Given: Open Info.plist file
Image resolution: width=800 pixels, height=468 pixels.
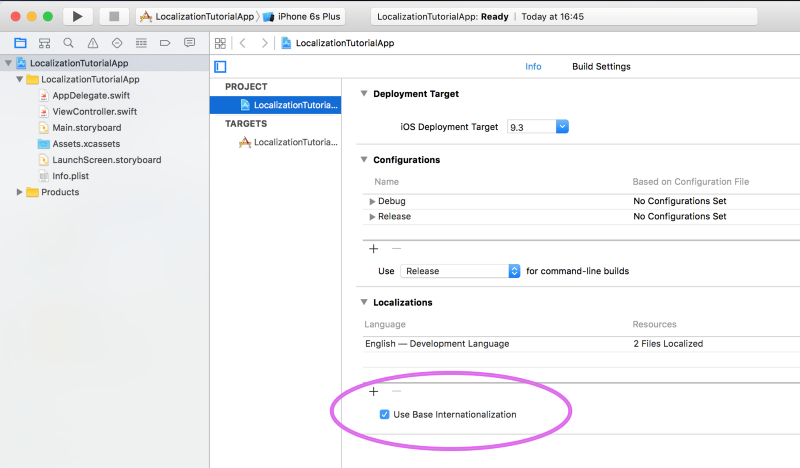Looking at the screenshot, I should [70, 176].
